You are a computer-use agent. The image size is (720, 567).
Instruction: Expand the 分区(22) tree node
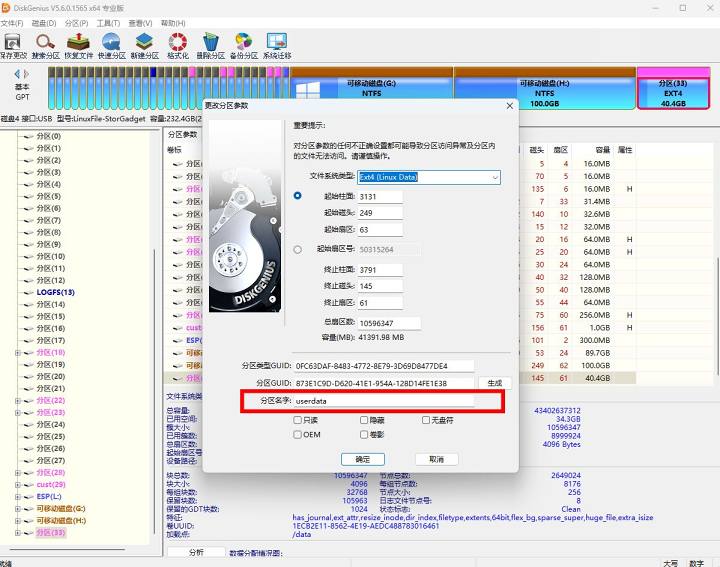pos(17,401)
